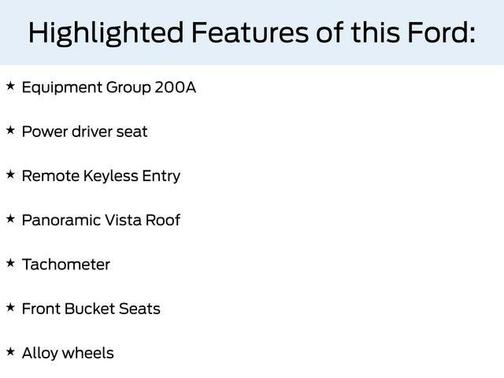Select the star next to Power driver seat
Image resolution: width=504 pixels, height=378 pixels.
tap(11, 130)
